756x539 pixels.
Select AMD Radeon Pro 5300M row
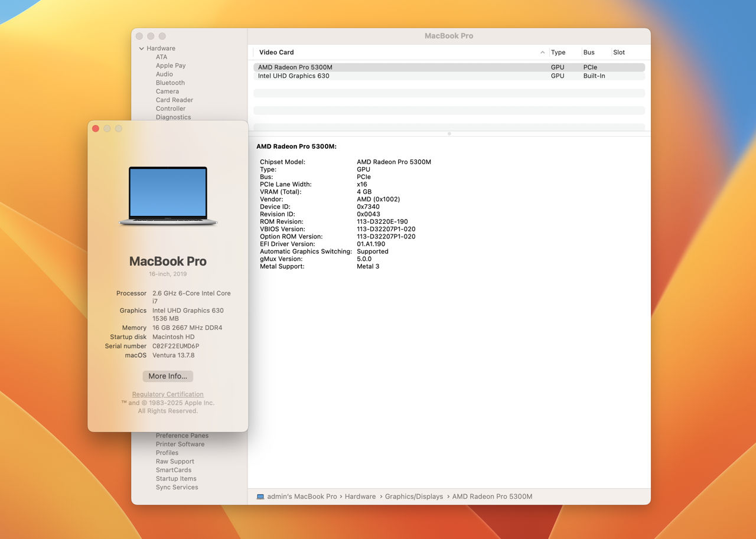295,67
